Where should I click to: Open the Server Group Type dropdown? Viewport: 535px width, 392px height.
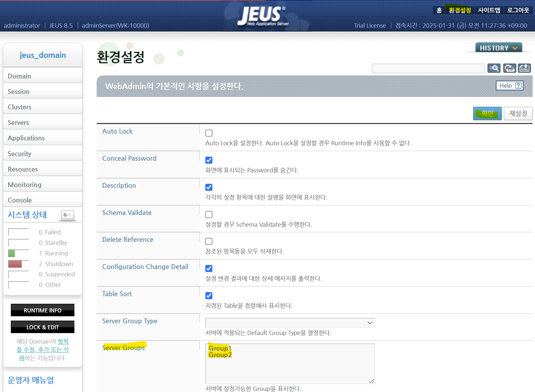pyautogui.click(x=290, y=323)
